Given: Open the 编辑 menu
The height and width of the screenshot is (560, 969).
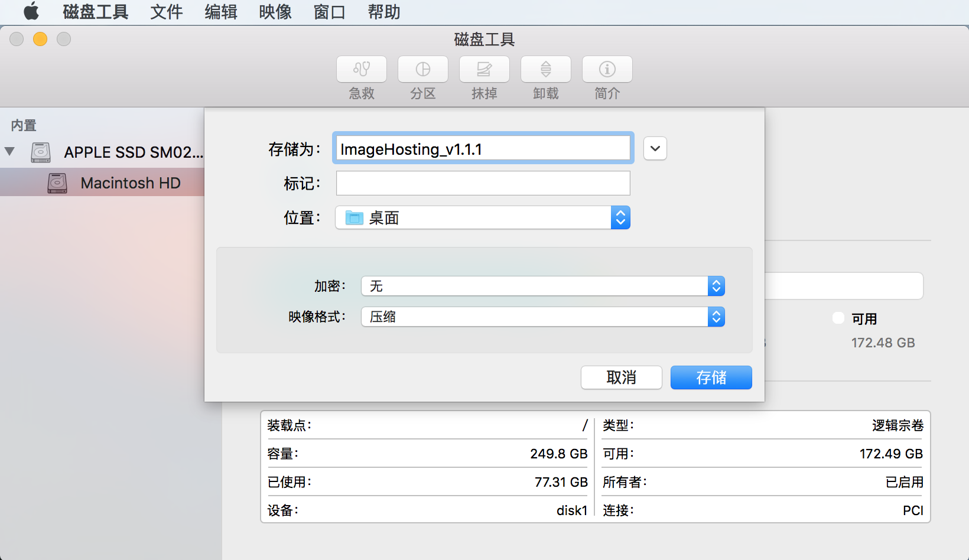Looking at the screenshot, I should tap(221, 12).
